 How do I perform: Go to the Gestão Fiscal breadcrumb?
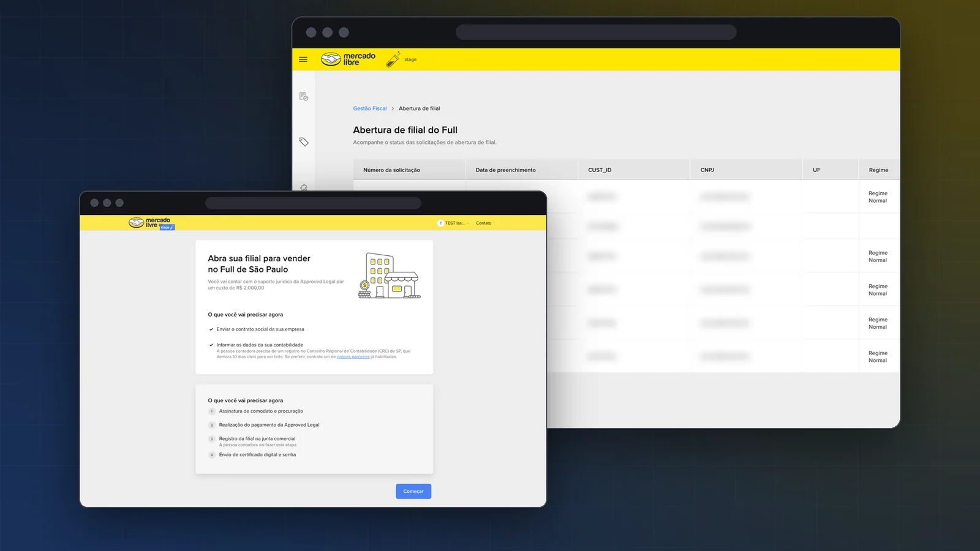tap(370, 108)
